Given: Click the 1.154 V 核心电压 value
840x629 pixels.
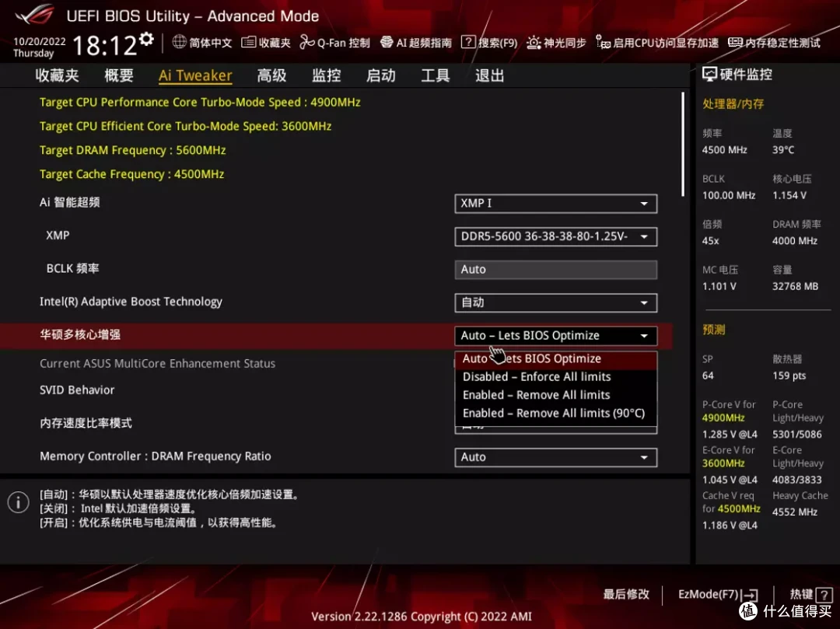Looking at the screenshot, I should [x=789, y=195].
